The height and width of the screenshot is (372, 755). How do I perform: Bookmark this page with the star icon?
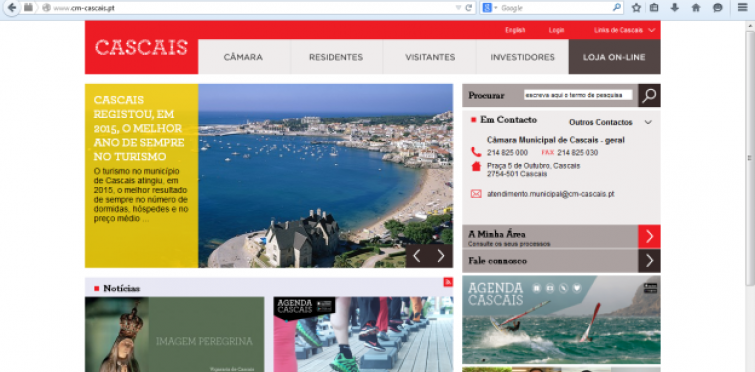[636, 8]
